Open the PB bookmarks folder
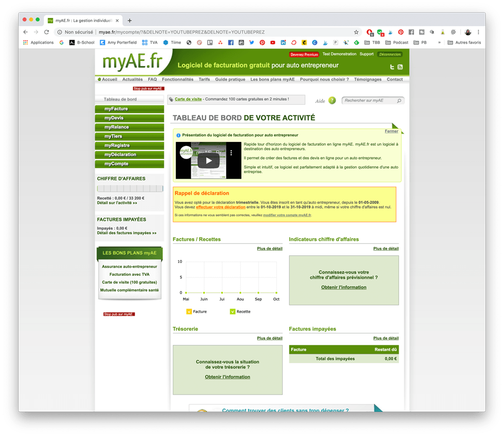Image resolution: width=504 pixels, height=436 pixels. (420, 42)
